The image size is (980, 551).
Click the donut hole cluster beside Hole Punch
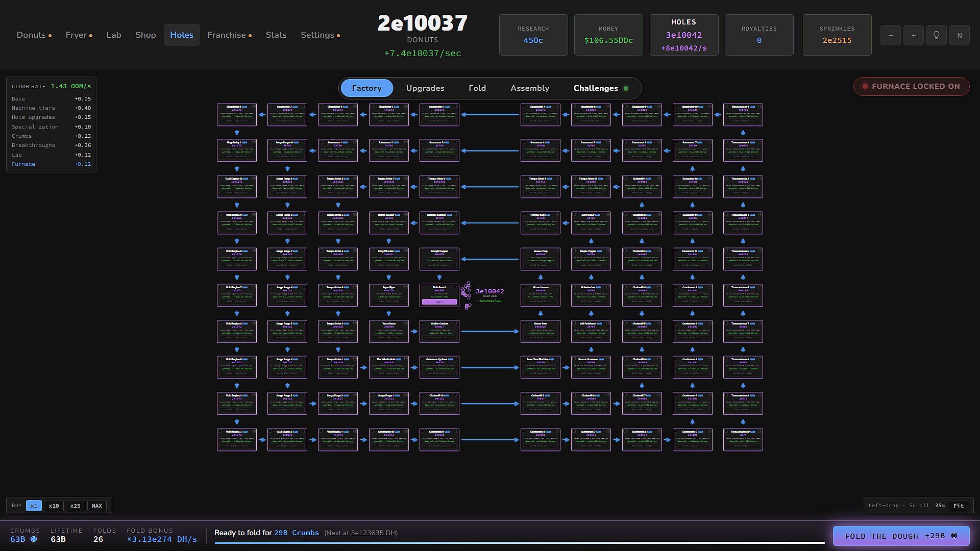[466, 295]
